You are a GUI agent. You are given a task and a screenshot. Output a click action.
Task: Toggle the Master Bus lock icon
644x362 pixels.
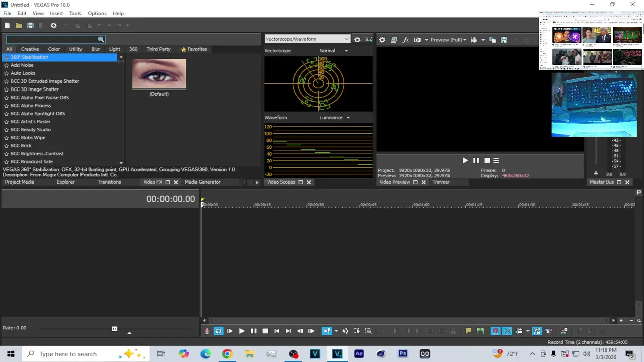click(596, 173)
